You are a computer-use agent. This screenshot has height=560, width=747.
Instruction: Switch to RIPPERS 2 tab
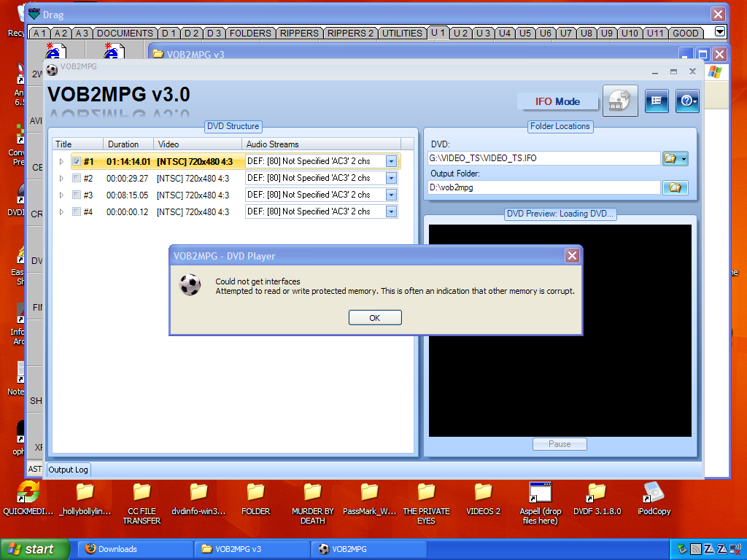coord(351,34)
